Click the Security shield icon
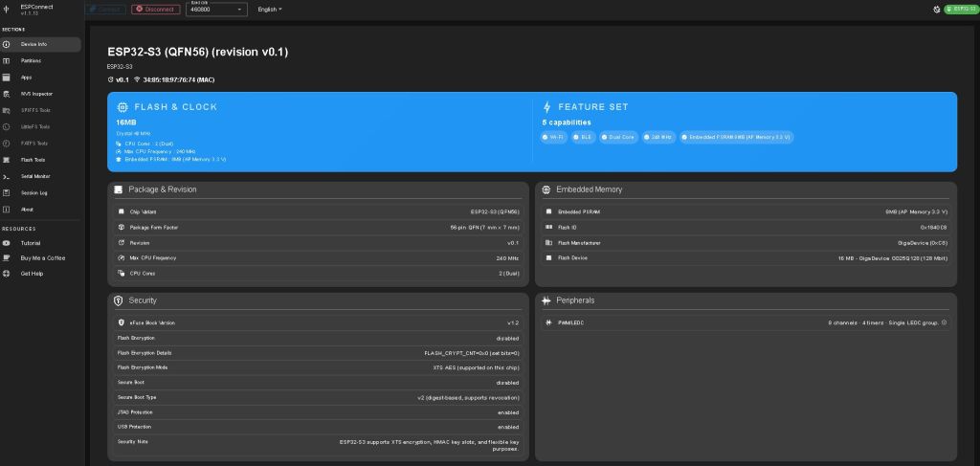The height and width of the screenshot is (466, 980). 118,300
